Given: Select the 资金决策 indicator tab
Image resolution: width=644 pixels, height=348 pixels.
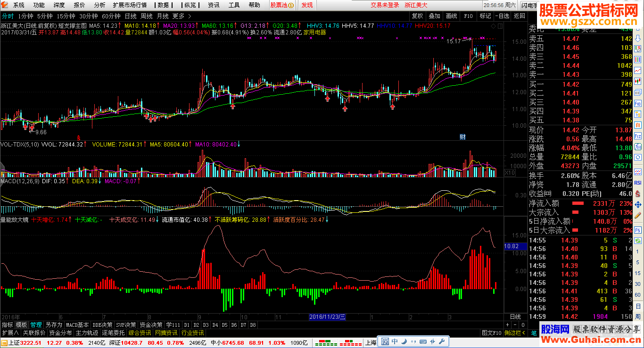Looking at the screenshot, I should point(152,325).
